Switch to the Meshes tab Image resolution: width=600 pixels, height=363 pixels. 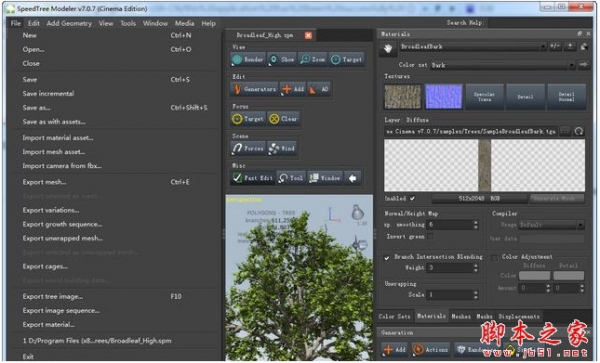tap(461, 317)
